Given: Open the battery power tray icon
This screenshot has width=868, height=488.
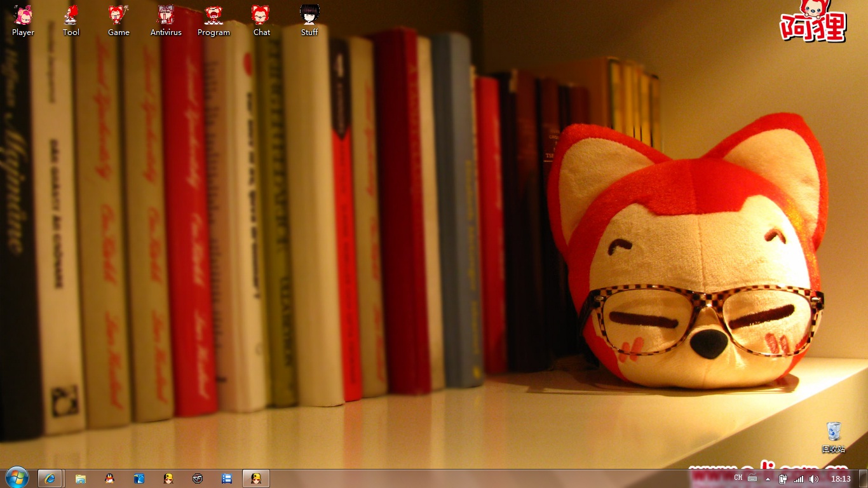Looking at the screenshot, I should (783, 479).
